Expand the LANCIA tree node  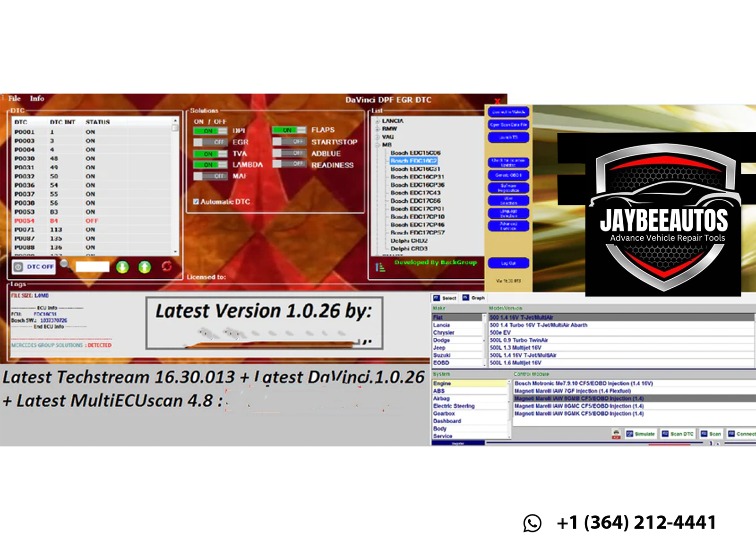coord(378,121)
